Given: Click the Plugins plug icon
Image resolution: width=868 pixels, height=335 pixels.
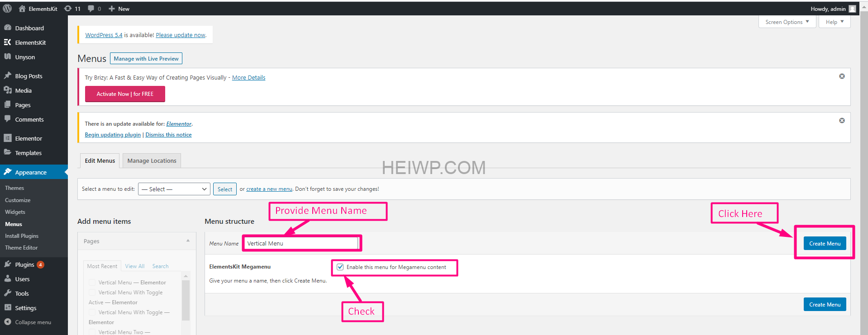Looking at the screenshot, I should [8, 264].
